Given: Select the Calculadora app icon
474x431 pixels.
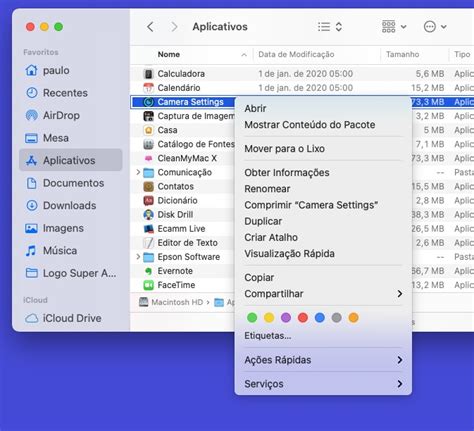Looking at the screenshot, I should [x=148, y=74].
